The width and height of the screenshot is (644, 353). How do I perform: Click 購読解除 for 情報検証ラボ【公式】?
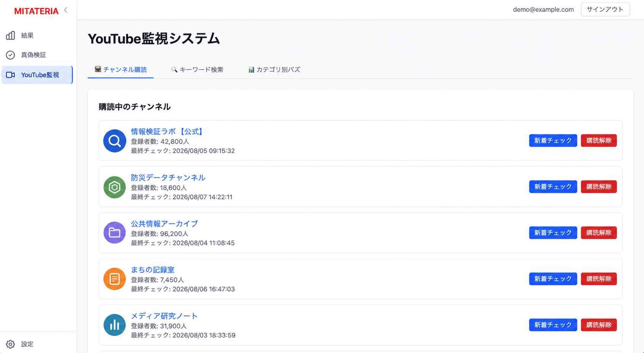(x=599, y=141)
